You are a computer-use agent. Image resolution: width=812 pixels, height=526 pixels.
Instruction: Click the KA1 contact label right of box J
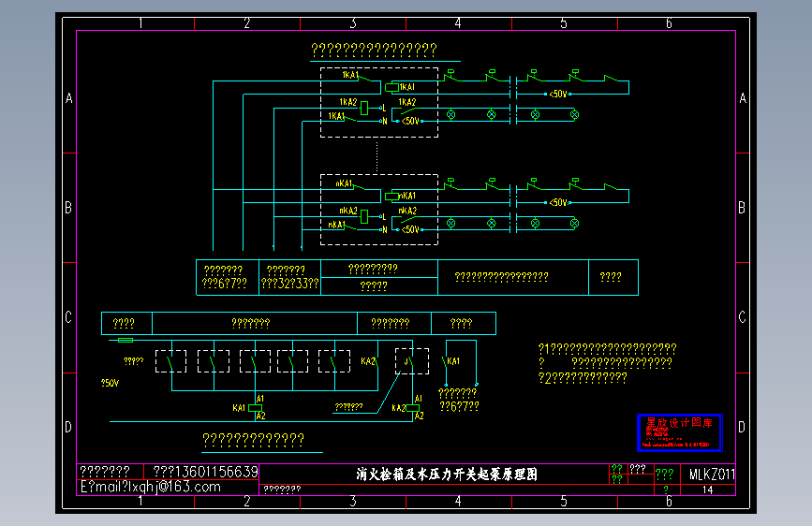coord(453,361)
